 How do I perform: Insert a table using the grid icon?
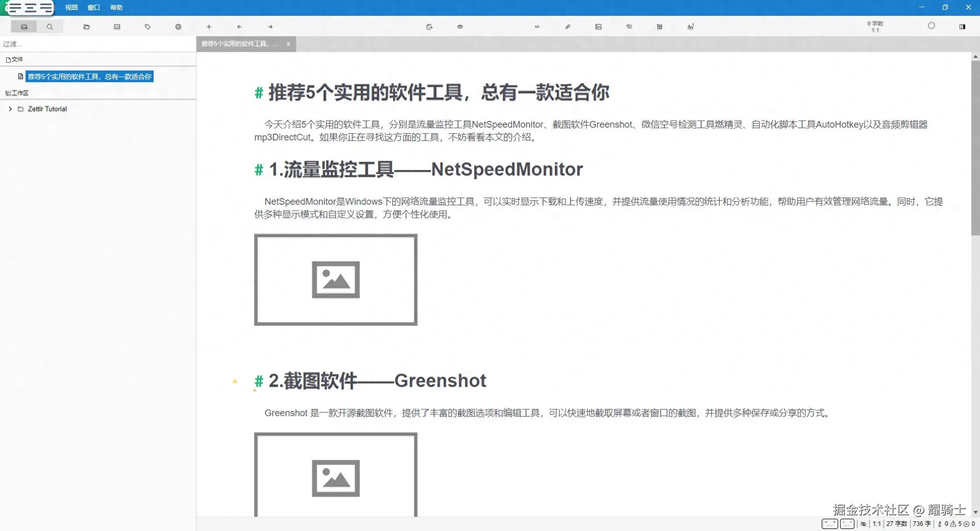pyautogui.click(x=659, y=27)
